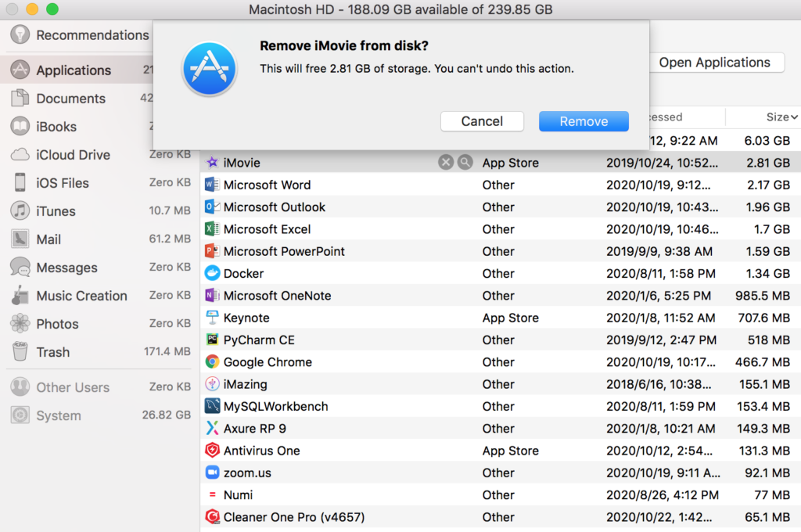Select Documents in the sidebar

tap(70, 99)
